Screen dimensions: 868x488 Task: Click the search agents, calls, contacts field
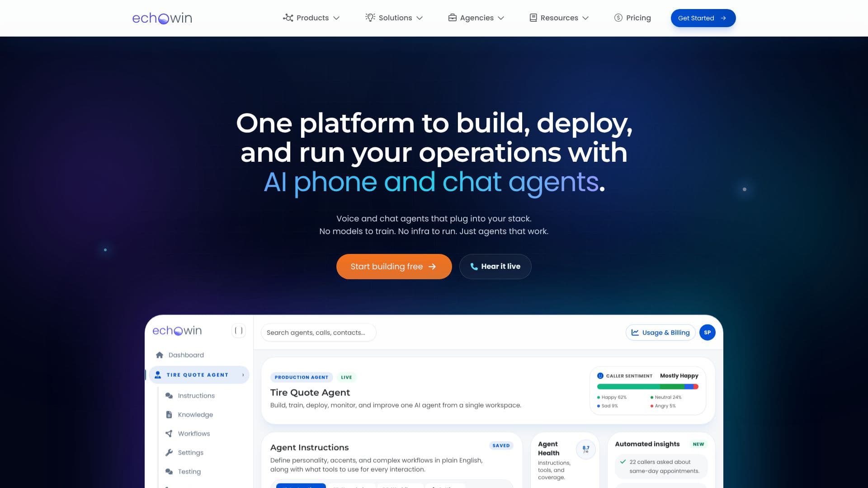click(318, 333)
